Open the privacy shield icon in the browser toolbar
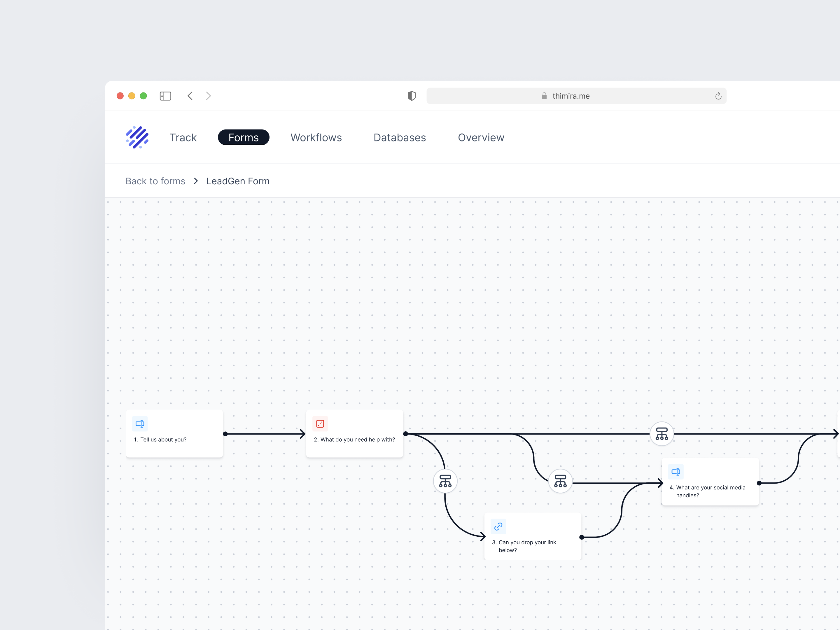The image size is (840, 630). coord(411,96)
